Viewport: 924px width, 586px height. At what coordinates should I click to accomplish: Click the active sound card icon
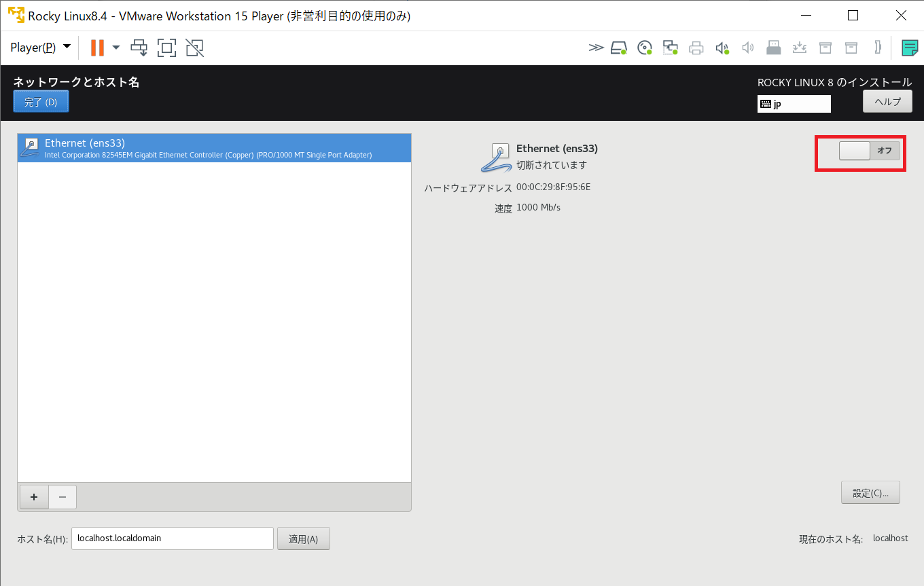[x=722, y=48]
